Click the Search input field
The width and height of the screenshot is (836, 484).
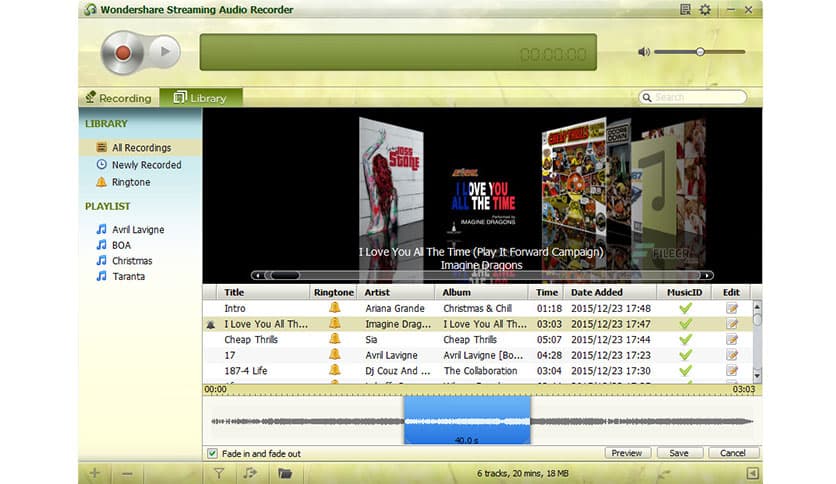[x=693, y=97]
